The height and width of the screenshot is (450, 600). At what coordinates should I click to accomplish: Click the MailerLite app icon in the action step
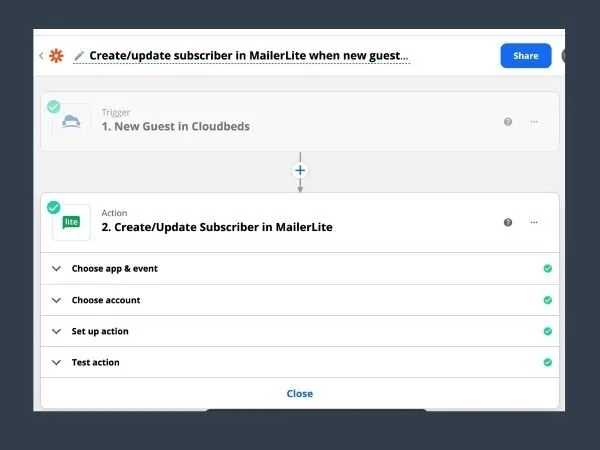pyautogui.click(x=71, y=222)
